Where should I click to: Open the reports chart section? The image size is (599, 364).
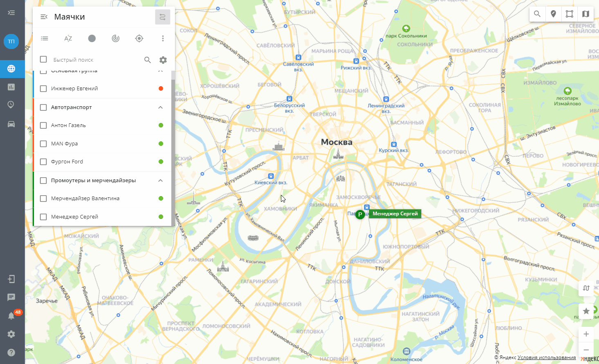11,87
